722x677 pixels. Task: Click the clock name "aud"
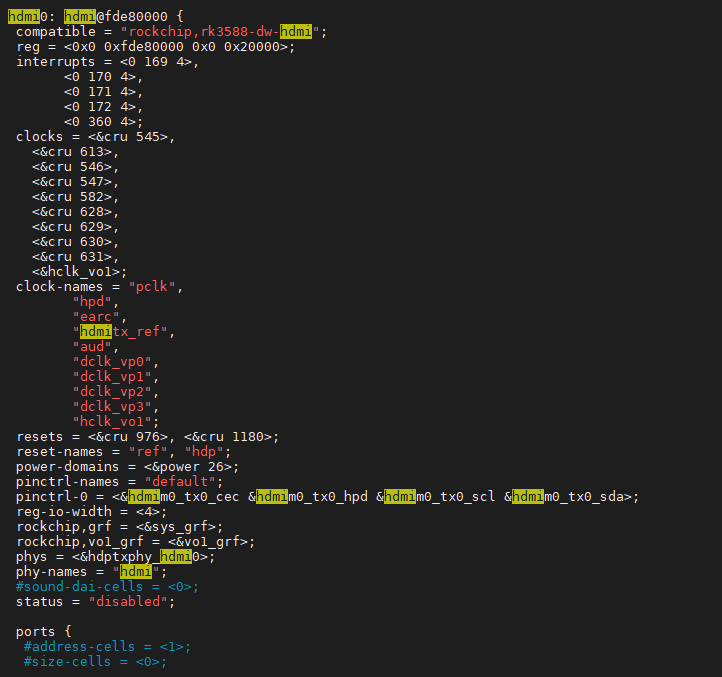(x=92, y=347)
